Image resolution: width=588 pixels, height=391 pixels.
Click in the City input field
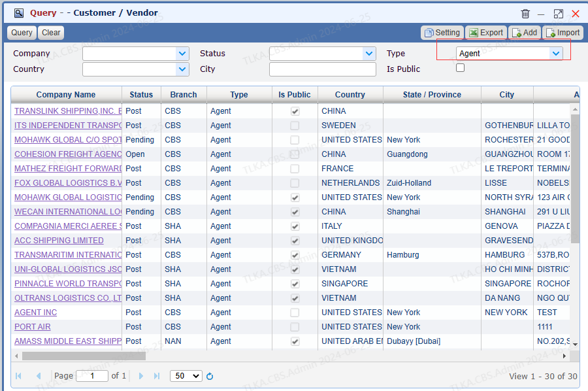coord(323,69)
